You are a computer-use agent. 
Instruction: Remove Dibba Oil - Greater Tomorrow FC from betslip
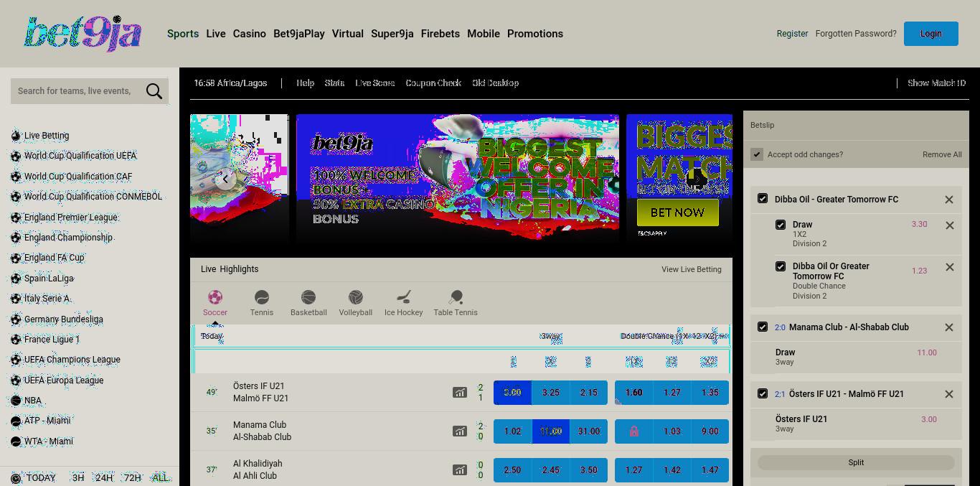(x=949, y=200)
